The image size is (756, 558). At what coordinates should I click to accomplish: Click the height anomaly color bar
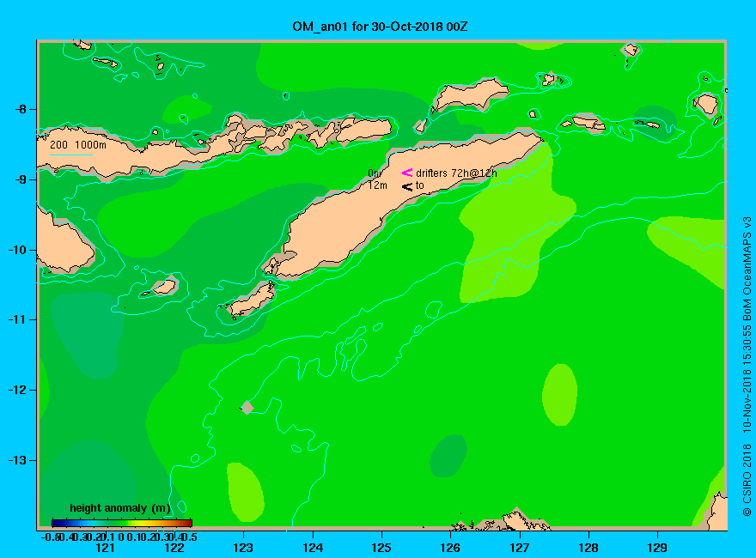[x=122, y=523]
